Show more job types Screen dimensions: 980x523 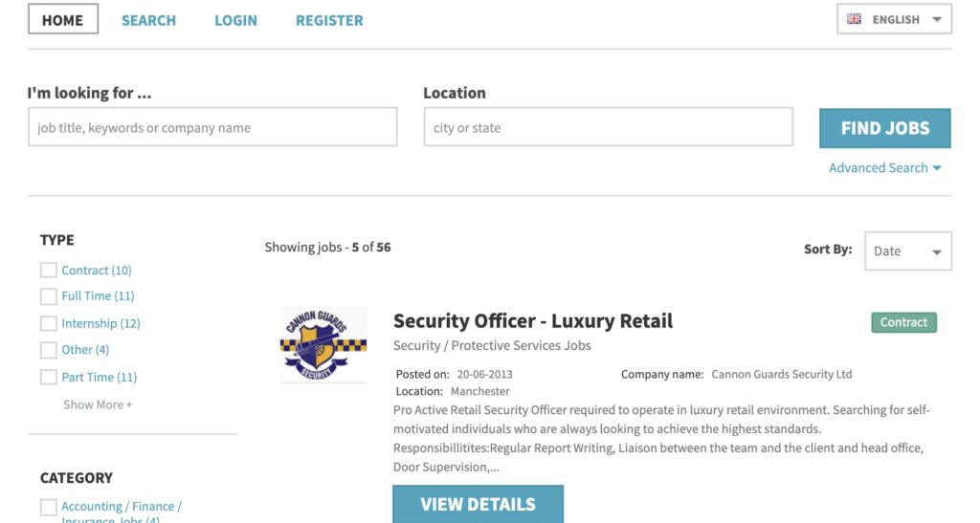click(x=98, y=404)
